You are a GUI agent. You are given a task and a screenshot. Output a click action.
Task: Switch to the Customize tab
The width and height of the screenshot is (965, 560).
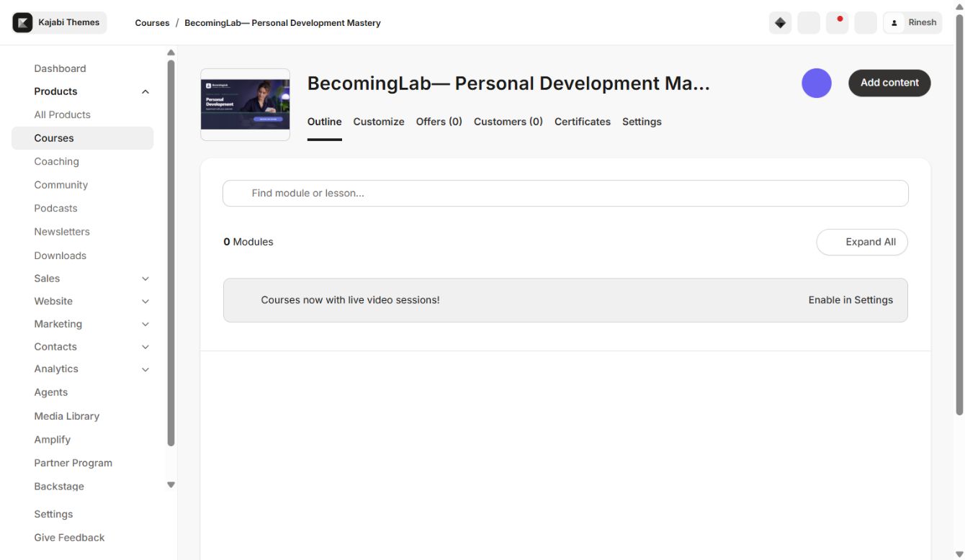(379, 122)
